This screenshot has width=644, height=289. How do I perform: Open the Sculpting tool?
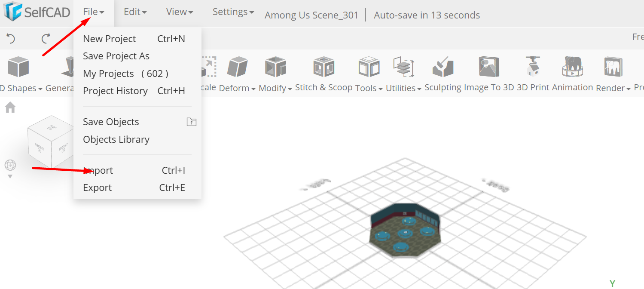[x=443, y=74]
